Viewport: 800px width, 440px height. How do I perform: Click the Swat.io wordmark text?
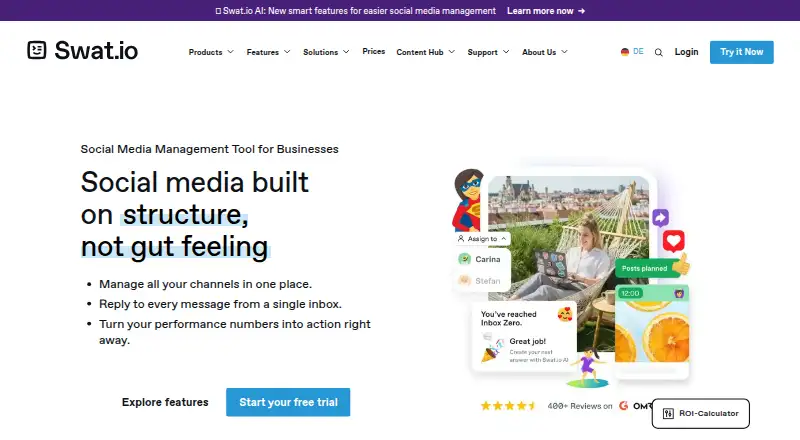coord(96,51)
